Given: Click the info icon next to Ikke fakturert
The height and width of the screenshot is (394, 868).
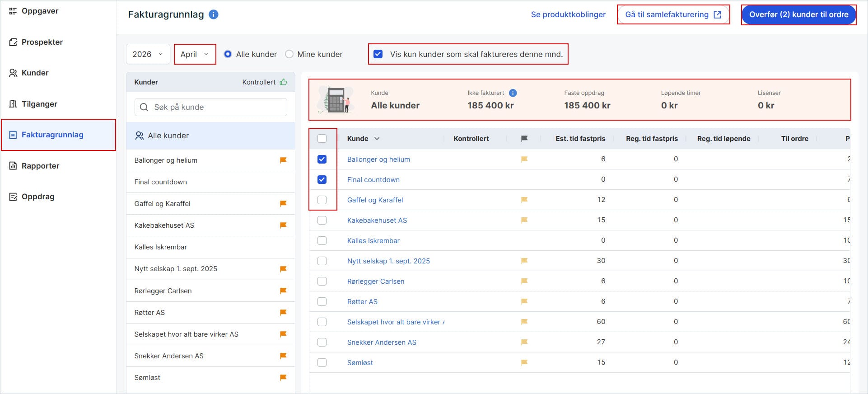Looking at the screenshot, I should click(513, 93).
